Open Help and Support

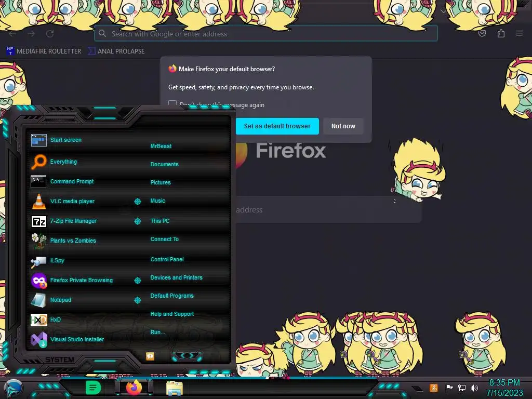172,314
